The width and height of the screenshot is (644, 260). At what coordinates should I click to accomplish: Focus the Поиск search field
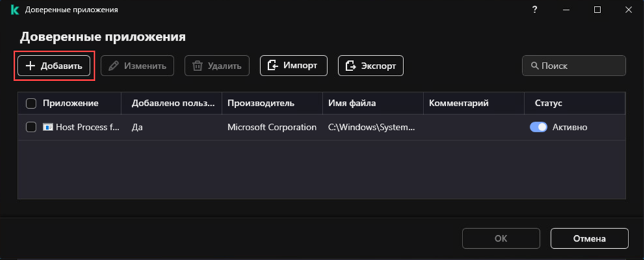(x=574, y=66)
